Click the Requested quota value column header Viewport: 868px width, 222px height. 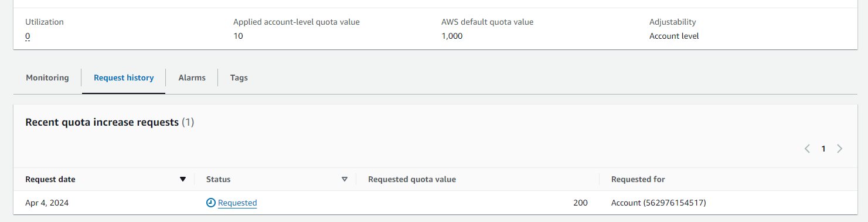412,179
